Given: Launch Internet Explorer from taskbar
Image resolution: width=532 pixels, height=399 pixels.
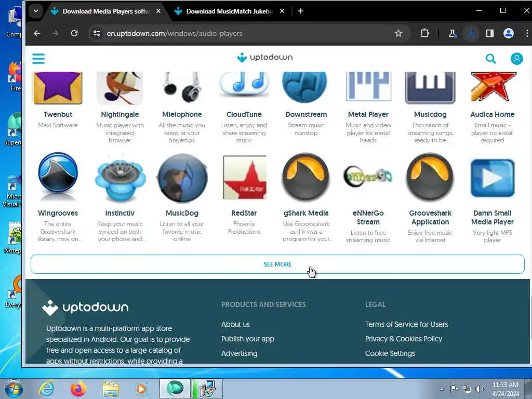Looking at the screenshot, I should tap(46, 389).
